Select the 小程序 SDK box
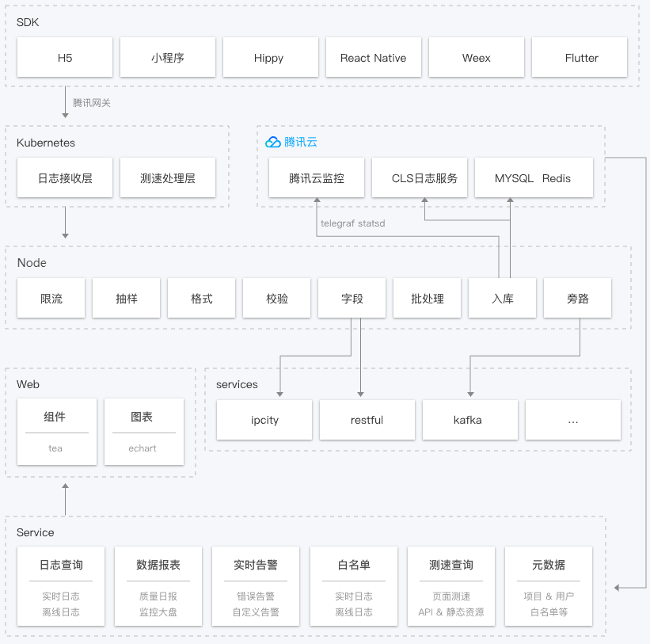Viewport: 650px width, 644px height. coord(168,57)
